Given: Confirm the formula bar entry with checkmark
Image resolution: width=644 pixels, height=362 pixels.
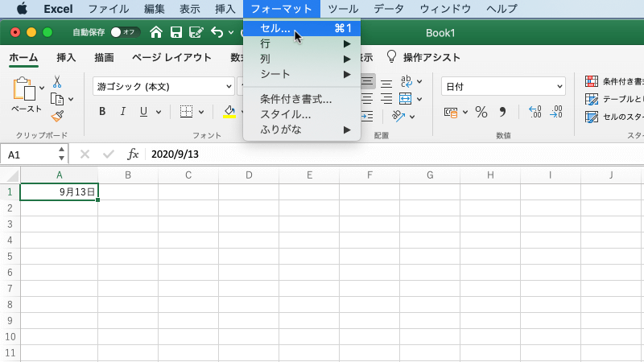Looking at the screenshot, I should click(109, 154).
